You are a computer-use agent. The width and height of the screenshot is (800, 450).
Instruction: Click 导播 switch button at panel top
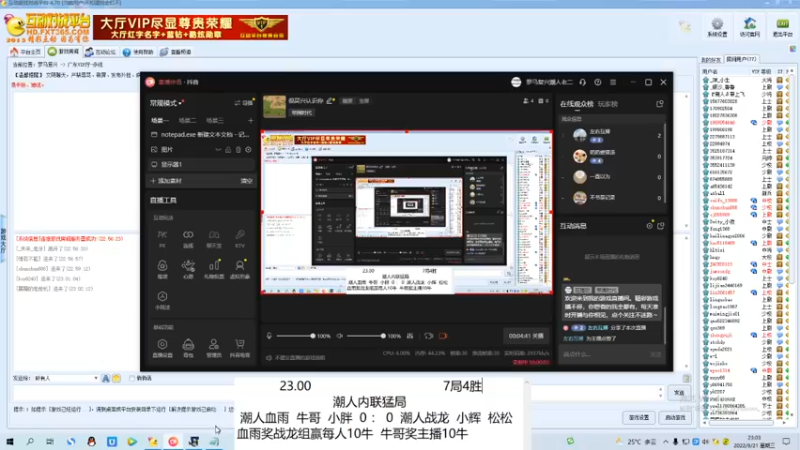pos(243,103)
